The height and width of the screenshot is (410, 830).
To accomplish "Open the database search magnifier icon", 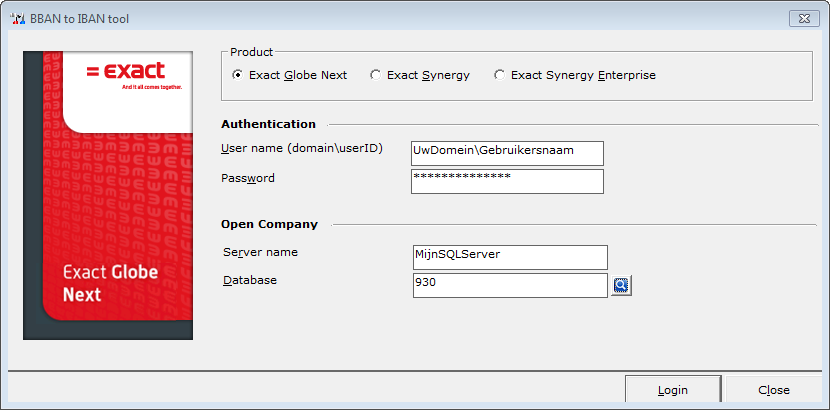I will (621, 286).
